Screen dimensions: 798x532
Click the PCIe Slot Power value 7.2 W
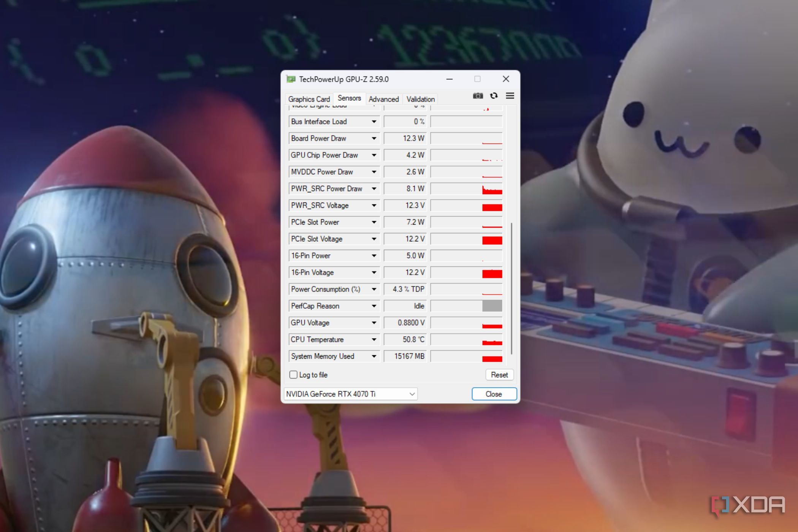(405, 222)
